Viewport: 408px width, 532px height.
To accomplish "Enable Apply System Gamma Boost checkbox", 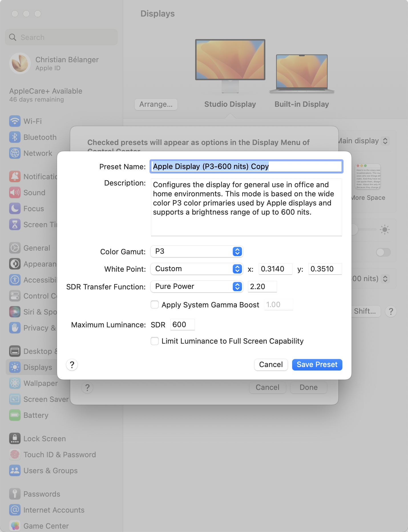I will 155,305.
